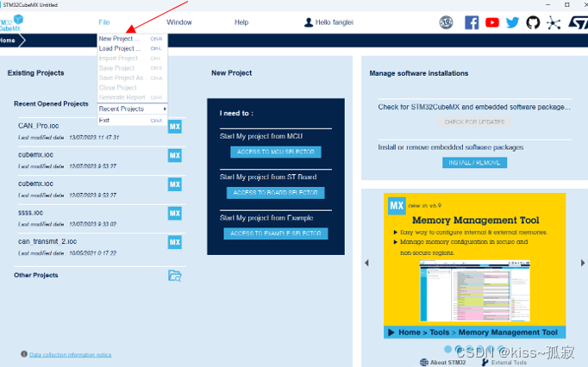Screen dimensions: 588x367
Task: Click the info icon beside data notice
Action: [x=24, y=354]
